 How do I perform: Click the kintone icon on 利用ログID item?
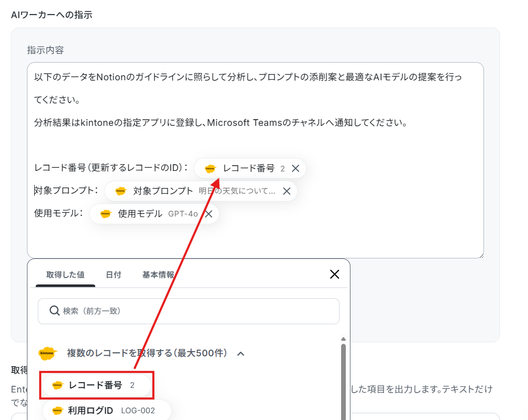[57, 411]
